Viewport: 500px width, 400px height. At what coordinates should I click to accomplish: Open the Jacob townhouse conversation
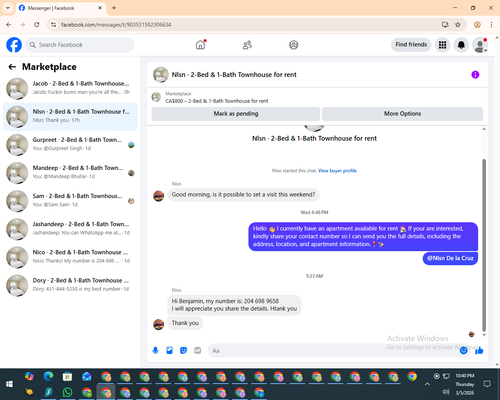(70, 89)
